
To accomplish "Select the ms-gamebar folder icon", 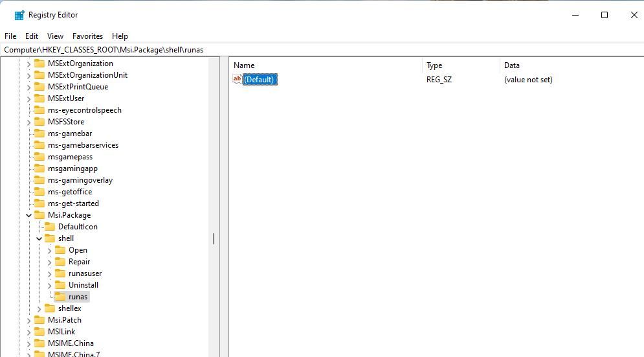I will point(39,133).
